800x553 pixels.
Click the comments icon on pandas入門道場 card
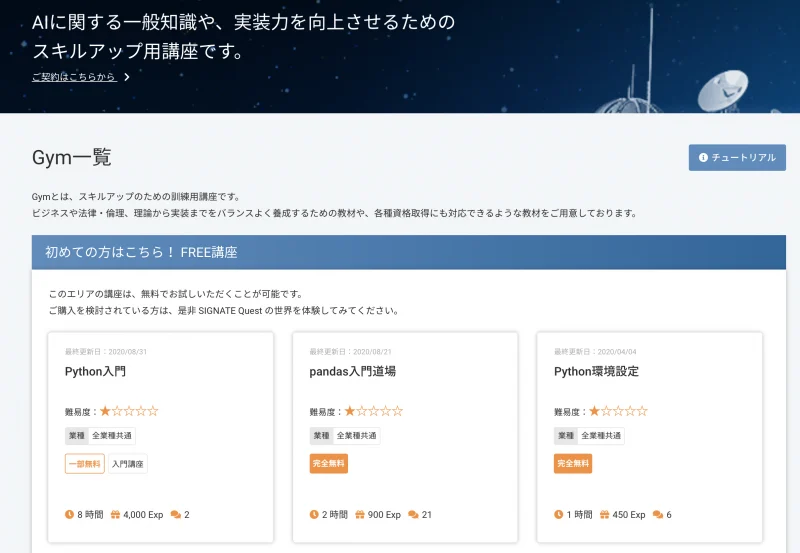(413, 515)
